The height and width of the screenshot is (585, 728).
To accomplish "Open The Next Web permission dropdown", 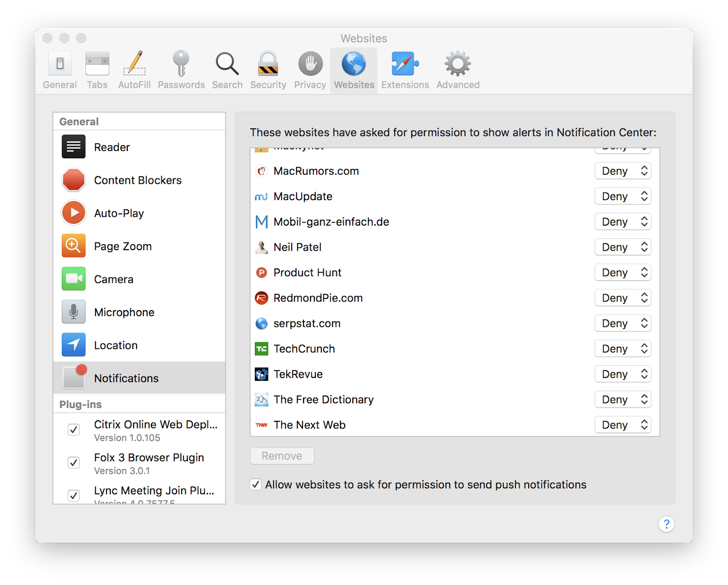I will point(622,424).
